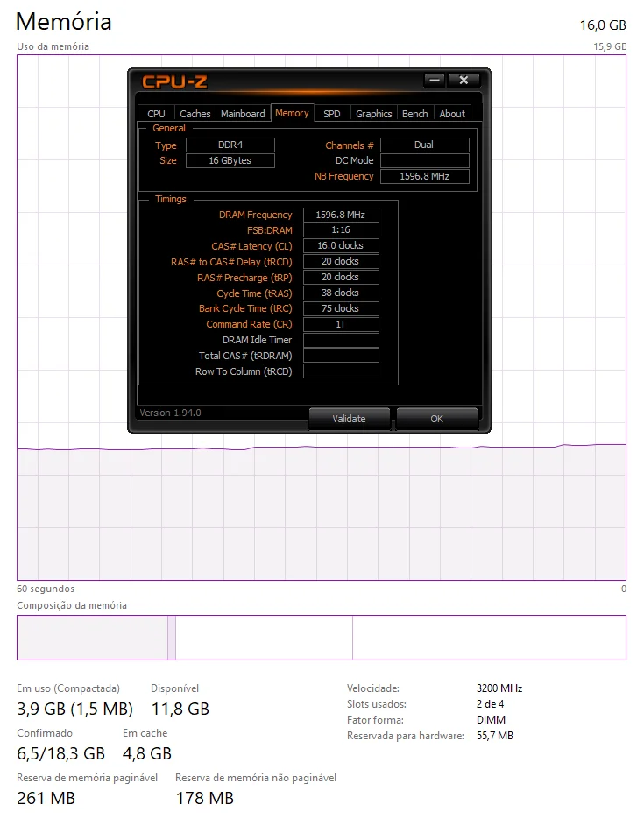Viewport: 644px width, 826px height.
Task: Click the tRAS value 38 clocks
Action: pyautogui.click(x=341, y=293)
